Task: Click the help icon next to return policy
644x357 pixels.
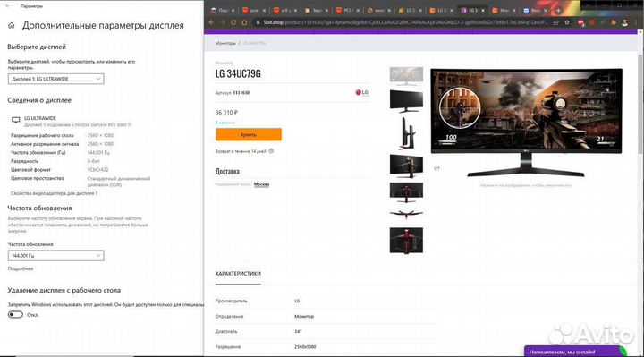Action: click(x=271, y=151)
